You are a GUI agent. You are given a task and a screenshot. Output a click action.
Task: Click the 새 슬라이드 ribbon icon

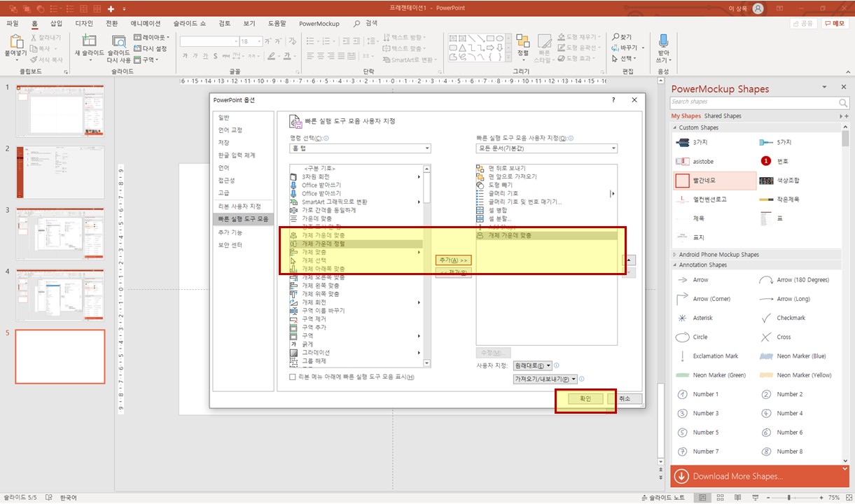coord(89,41)
